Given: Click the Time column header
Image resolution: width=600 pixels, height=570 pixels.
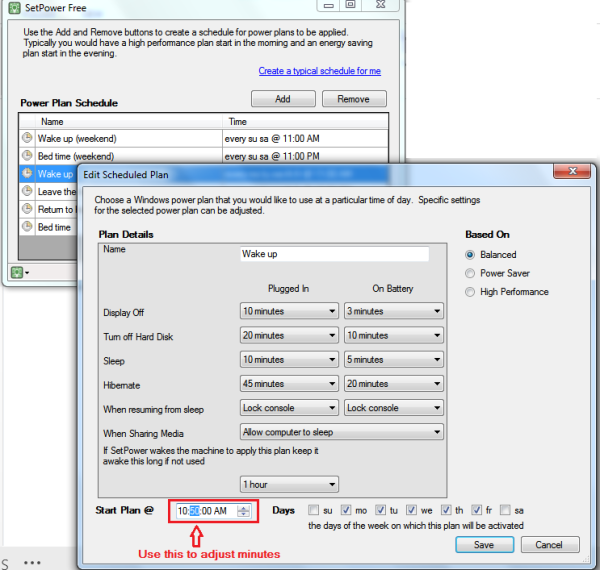Looking at the screenshot, I should point(305,122).
